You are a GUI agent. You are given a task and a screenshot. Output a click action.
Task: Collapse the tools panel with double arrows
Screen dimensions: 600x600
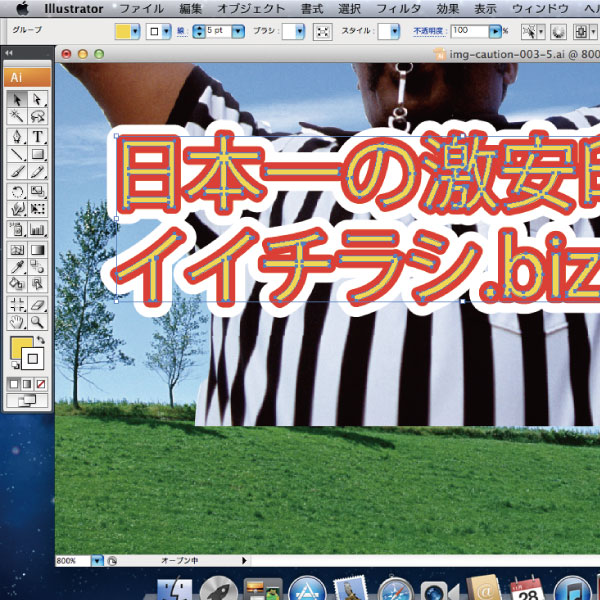(9, 53)
